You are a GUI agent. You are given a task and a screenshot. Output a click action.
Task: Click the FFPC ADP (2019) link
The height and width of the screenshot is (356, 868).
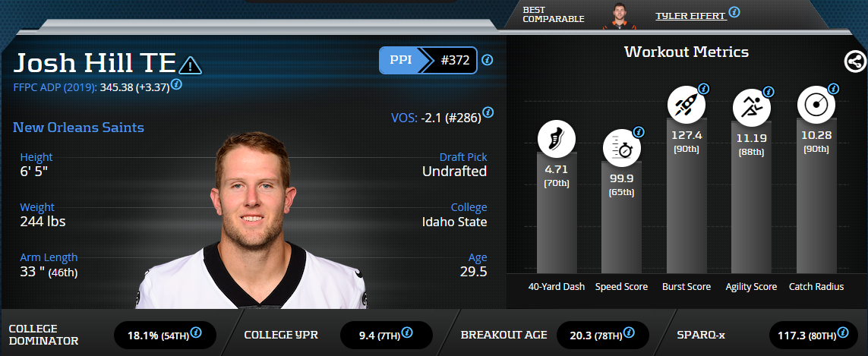click(x=54, y=87)
